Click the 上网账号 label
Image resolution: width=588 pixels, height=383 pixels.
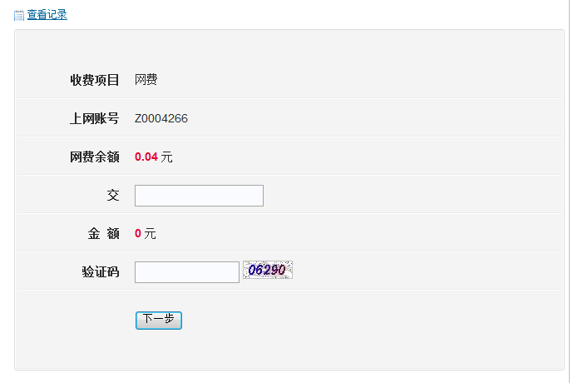[x=95, y=118]
